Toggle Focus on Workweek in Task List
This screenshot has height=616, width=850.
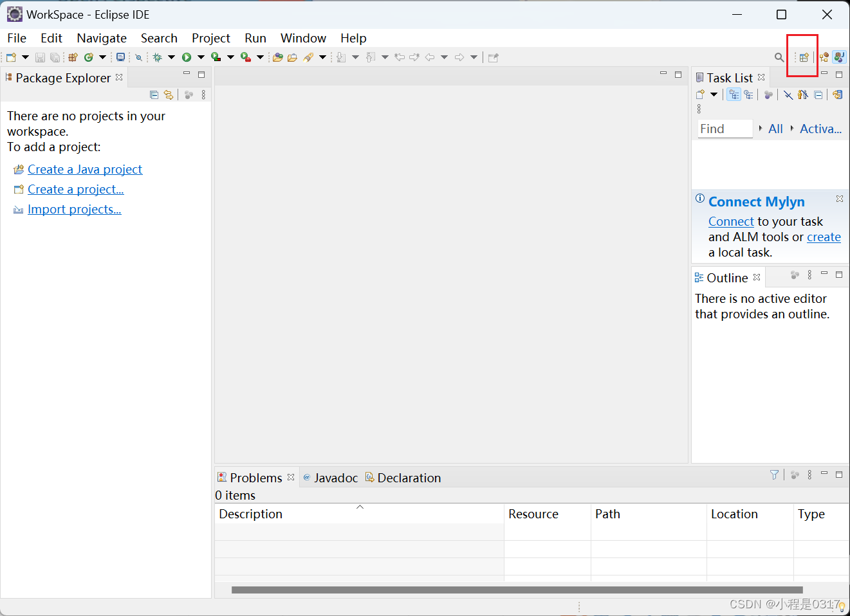coord(768,95)
